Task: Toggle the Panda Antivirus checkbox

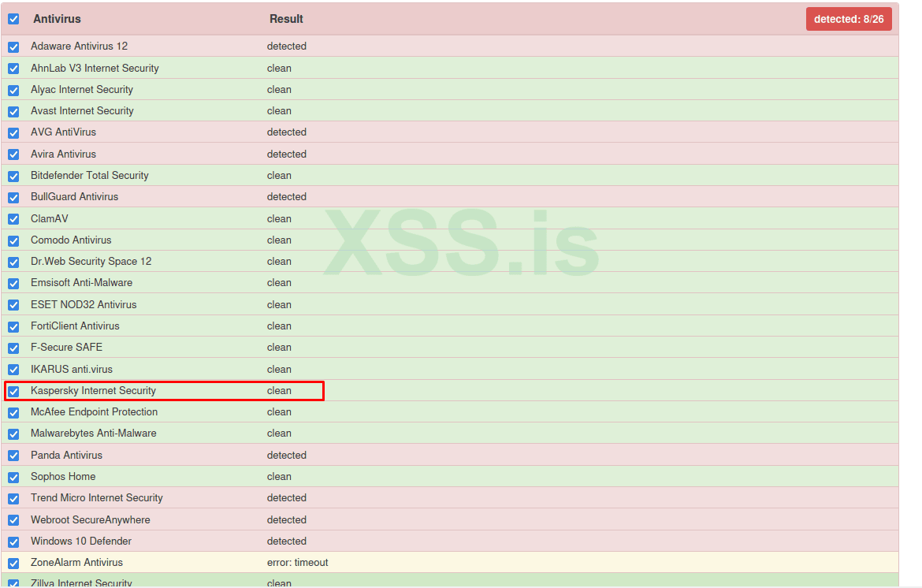Action: [13, 456]
